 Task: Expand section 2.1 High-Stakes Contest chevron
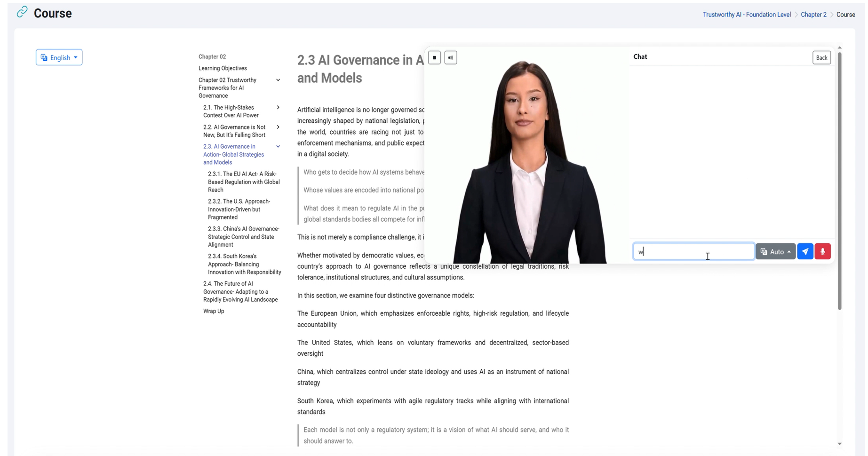click(x=278, y=108)
